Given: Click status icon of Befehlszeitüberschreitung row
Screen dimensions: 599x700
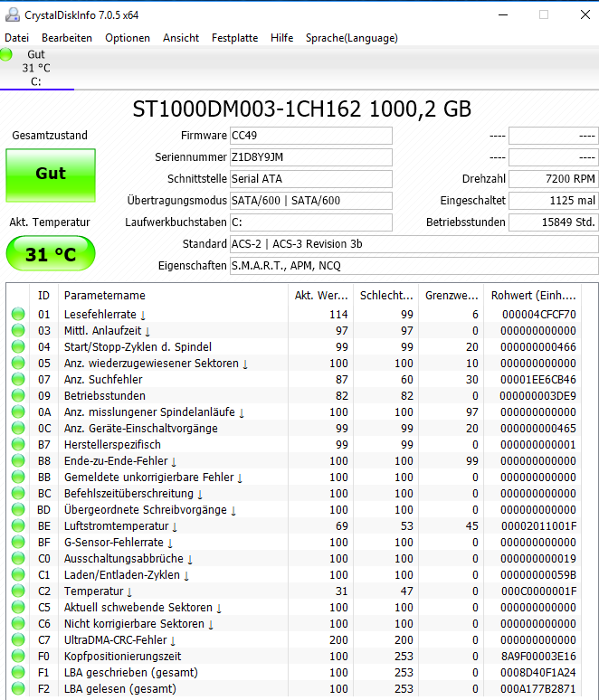Looking at the screenshot, I should pyautogui.click(x=18, y=493).
